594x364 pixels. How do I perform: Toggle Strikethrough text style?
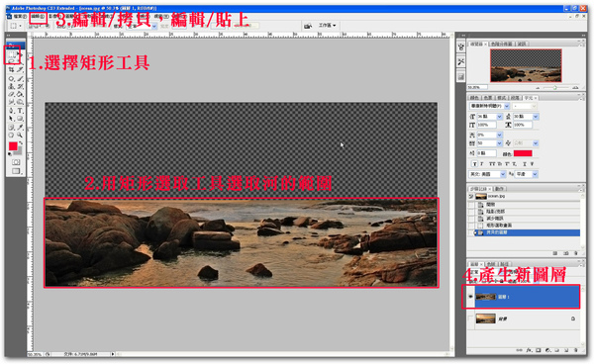[532, 164]
